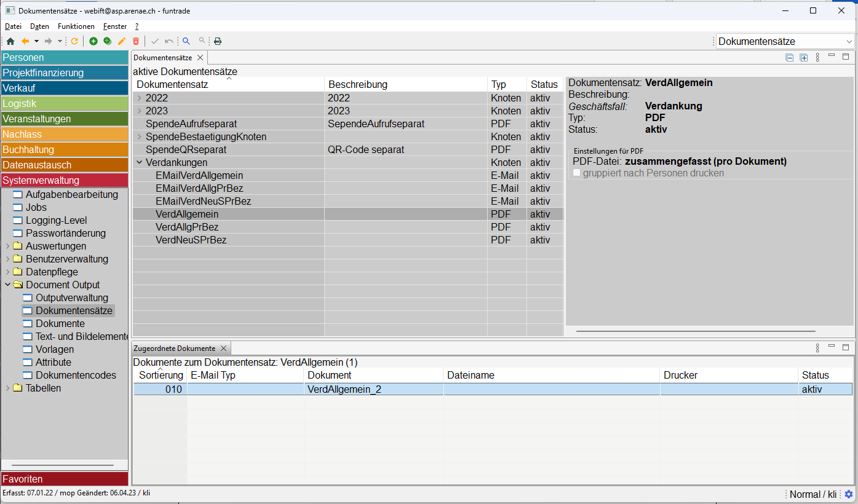The height and width of the screenshot is (504, 858).
Task: Toggle 'gruppiert nach Personen drucken' checkbox
Action: (x=577, y=173)
